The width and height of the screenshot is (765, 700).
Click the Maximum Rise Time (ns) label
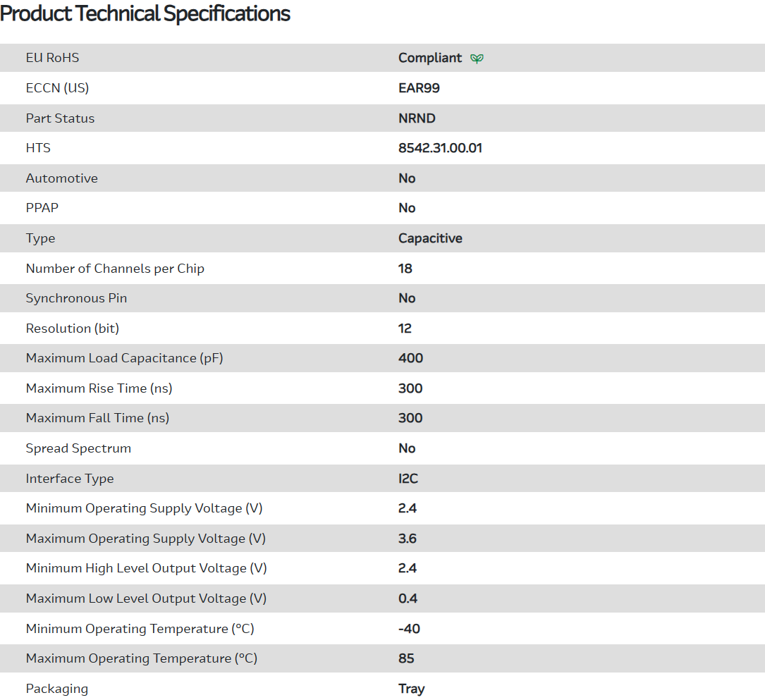pos(99,388)
